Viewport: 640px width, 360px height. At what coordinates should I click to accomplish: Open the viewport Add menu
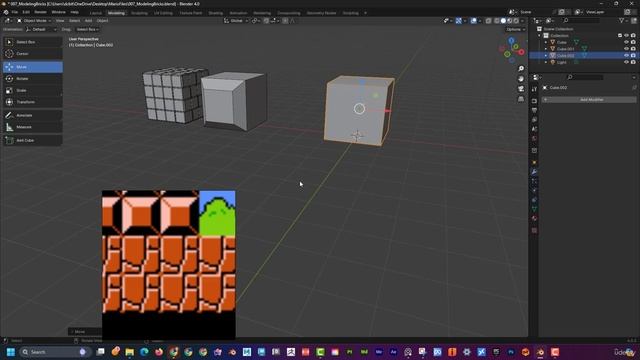coord(88,21)
